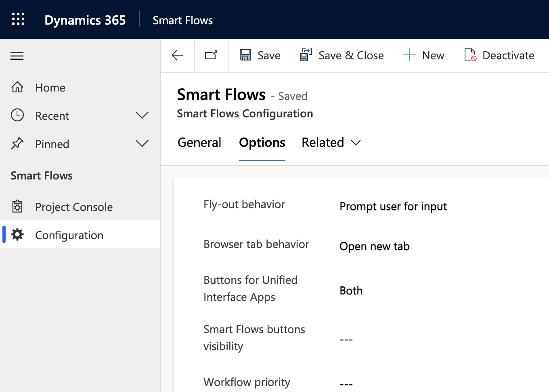Click the Project Console clipboard icon
This screenshot has height=392, width=549.
[x=17, y=206]
